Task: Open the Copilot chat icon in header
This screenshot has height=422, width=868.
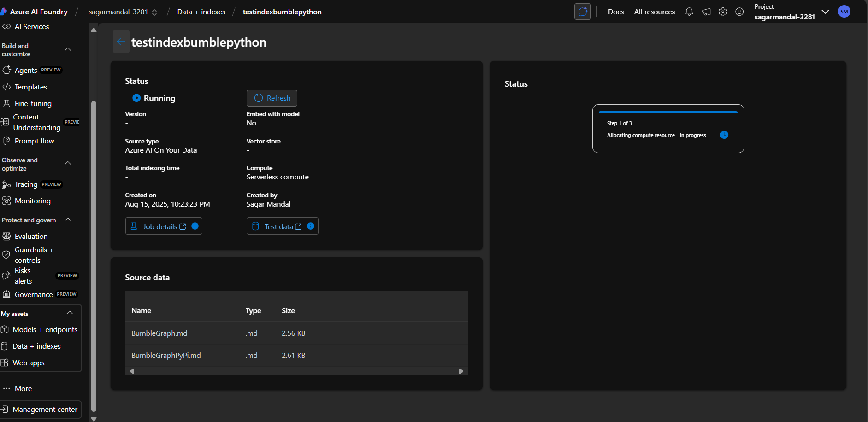Action: pos(583,12)
